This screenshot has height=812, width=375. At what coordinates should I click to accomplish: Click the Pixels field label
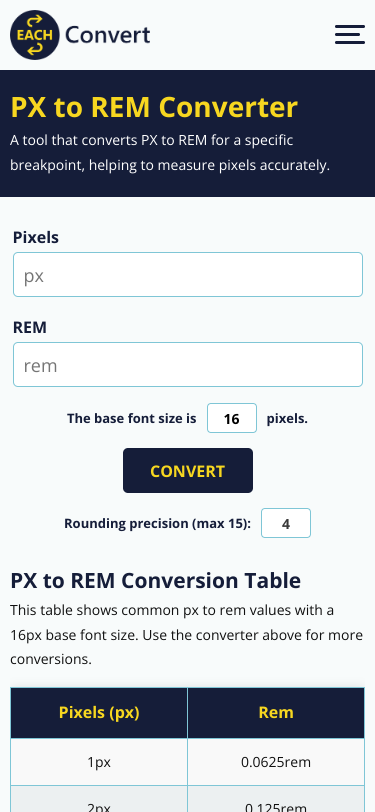click(36, 238)
